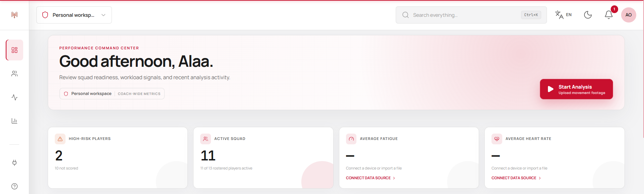Toggle dark mode moon icon
Image resolution: width=644 pixels, height=194 pixels.
588,15
